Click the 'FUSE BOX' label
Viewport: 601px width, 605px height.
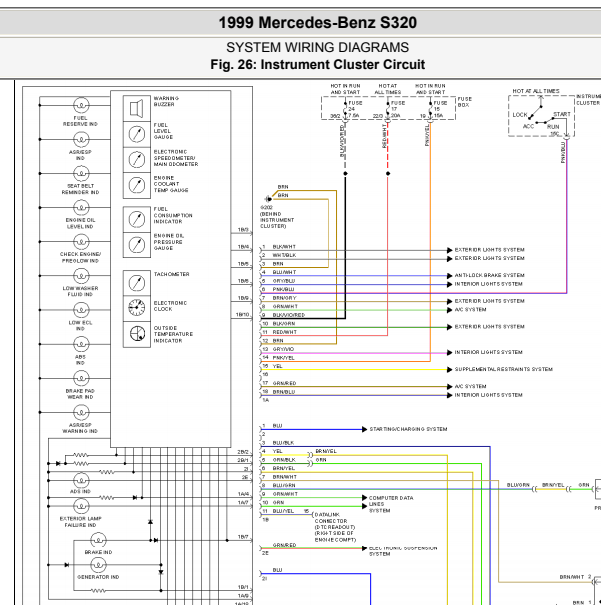(464, 102)
